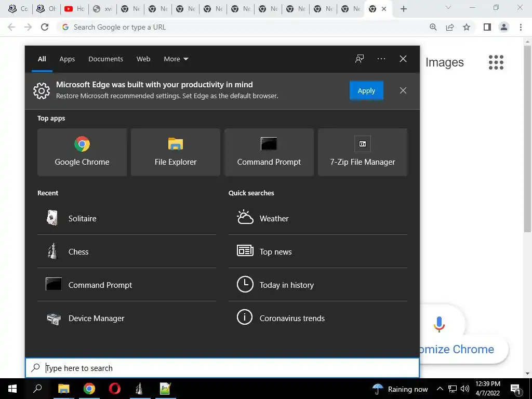Go back in Chrome

[x=11, y=27]
